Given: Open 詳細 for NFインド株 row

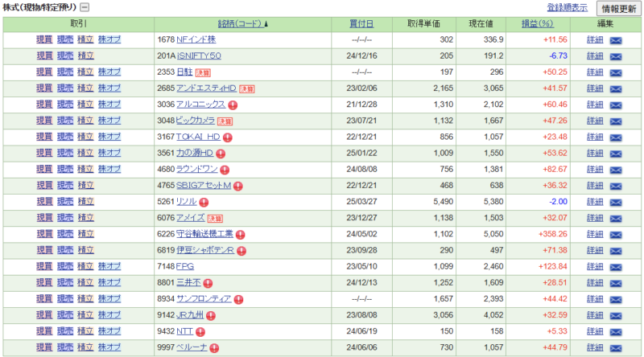Looking at the screenshot, I should coord(595,40).
